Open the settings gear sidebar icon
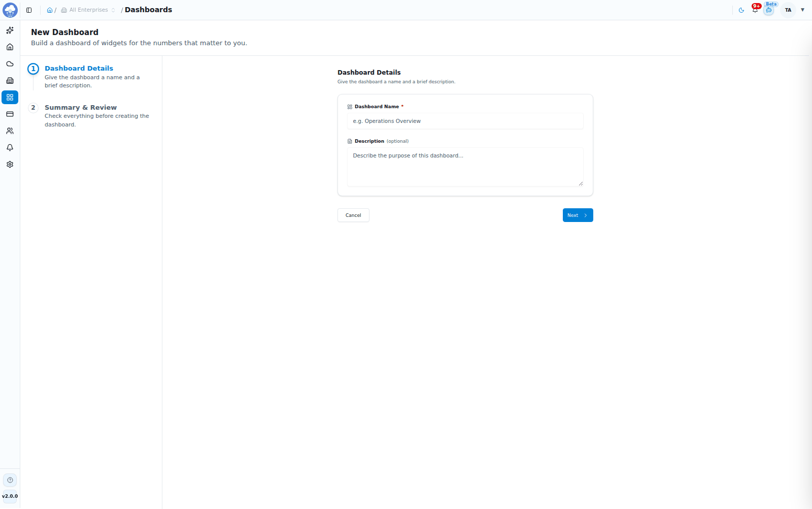This screenshot has height=509, width=812. pos(10,165)
